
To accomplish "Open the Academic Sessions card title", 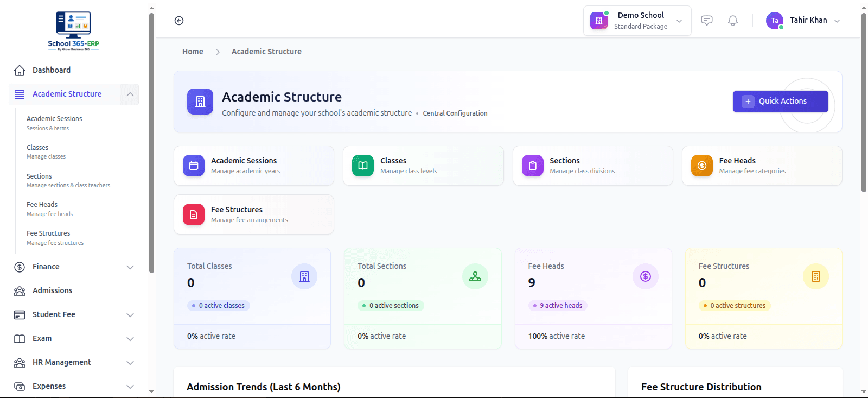I will 244,161.
